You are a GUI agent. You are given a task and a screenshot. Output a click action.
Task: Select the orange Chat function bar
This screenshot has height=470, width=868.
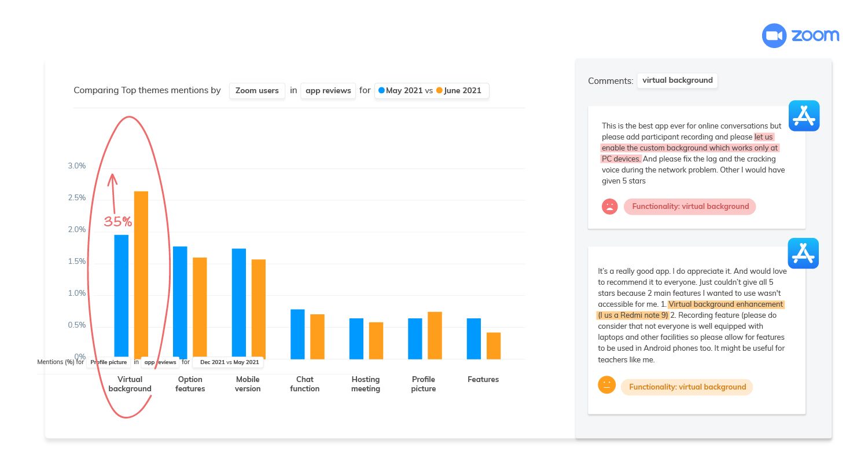(317, 337)
